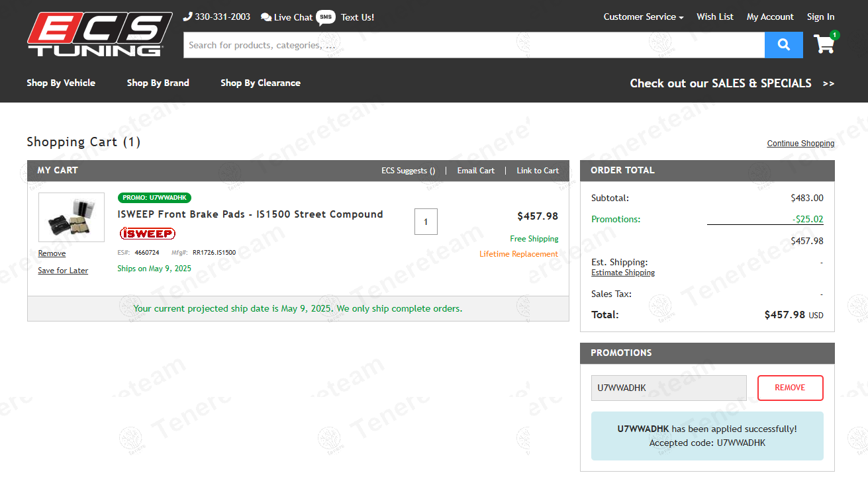Open the Shop By Clearance menu
The width and height of the screenshot is (868, 477).
click(x=260, y=83)
